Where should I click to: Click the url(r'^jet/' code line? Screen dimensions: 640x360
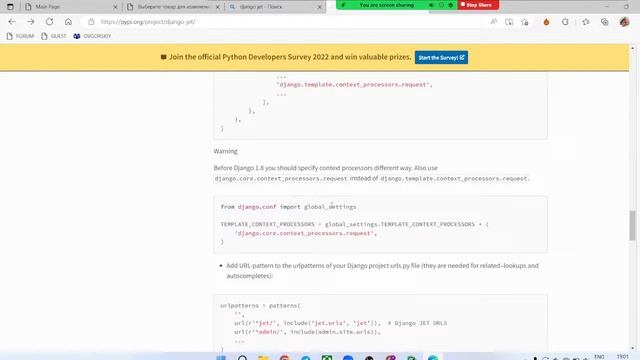click(x=307, y=323)
